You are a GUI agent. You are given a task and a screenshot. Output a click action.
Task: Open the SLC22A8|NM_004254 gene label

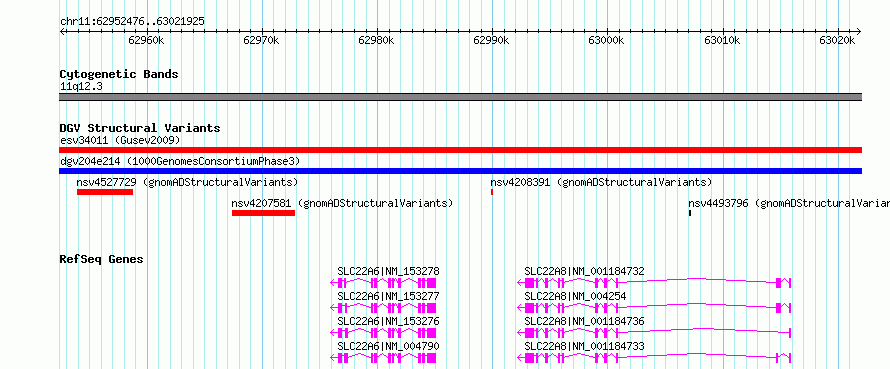(x=576, y=296)
